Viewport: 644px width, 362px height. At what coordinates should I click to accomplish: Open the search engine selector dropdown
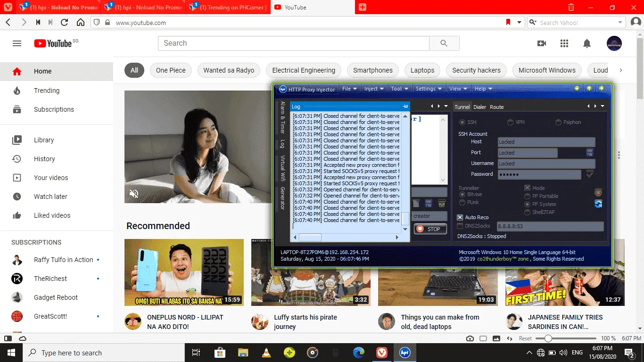tap(533, 22)
